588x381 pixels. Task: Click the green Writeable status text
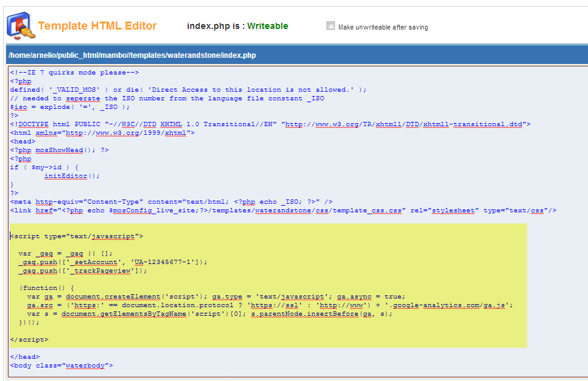[x=268, y=26]
